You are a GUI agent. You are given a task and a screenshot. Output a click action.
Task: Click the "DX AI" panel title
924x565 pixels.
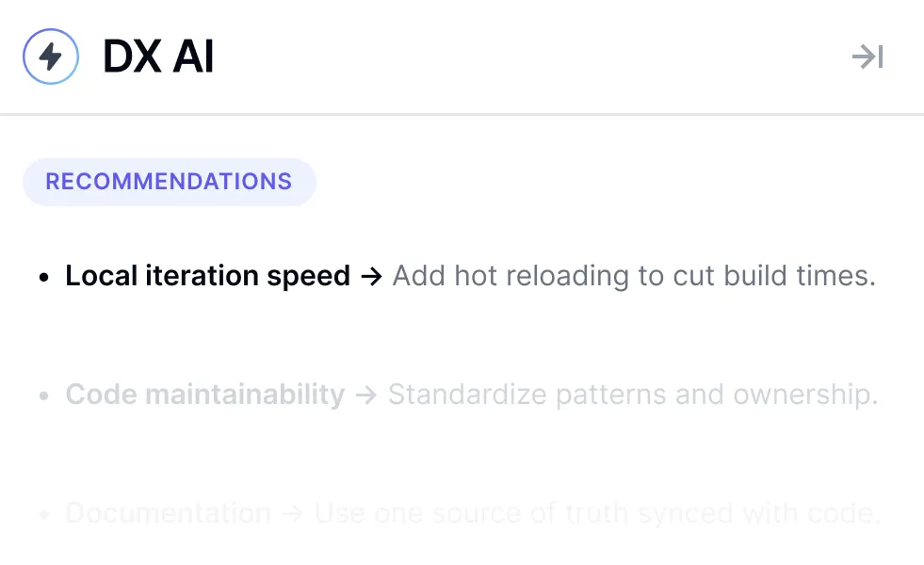point(158,57)
